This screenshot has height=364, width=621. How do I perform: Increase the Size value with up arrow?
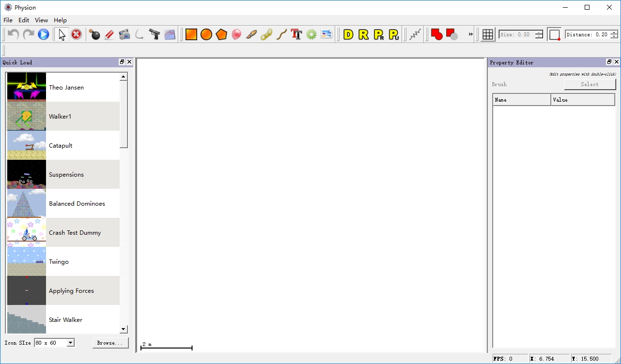click(x=539, y=32)
